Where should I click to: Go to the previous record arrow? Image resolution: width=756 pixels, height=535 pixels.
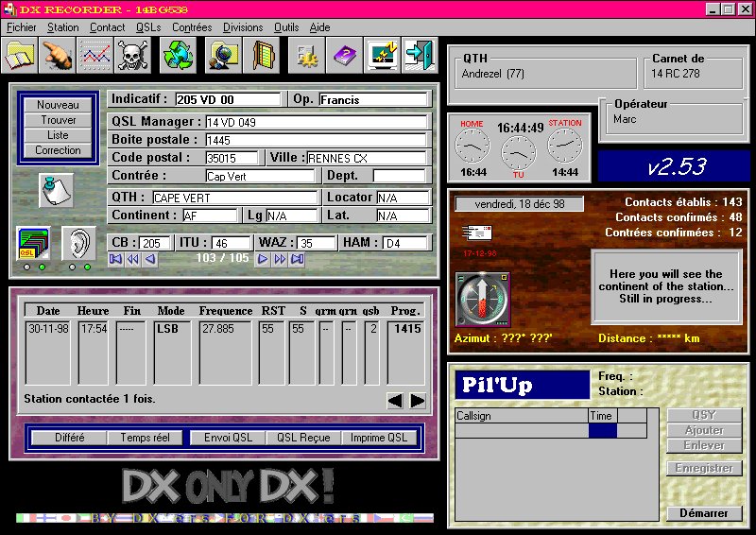pyautogui.click(x=150, y=259)
